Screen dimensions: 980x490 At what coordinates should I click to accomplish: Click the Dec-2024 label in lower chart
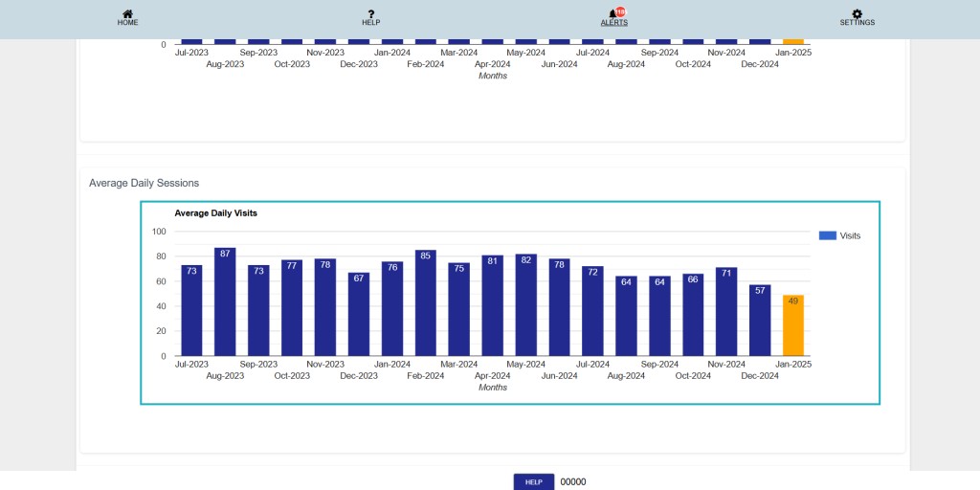pyautogui.click(x=760, y=375)
